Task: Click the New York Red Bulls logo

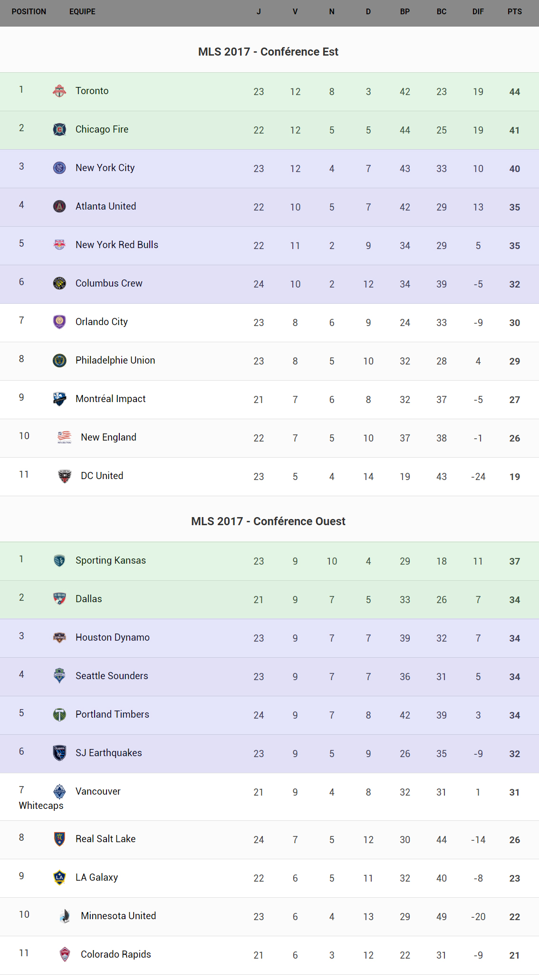Action: tap(59, 245)
